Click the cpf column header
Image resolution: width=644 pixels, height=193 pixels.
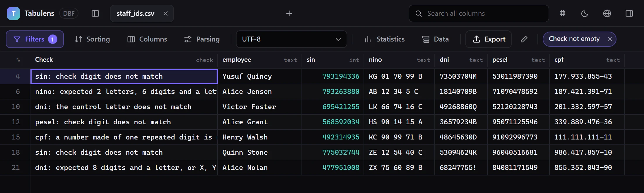[587, 60]
